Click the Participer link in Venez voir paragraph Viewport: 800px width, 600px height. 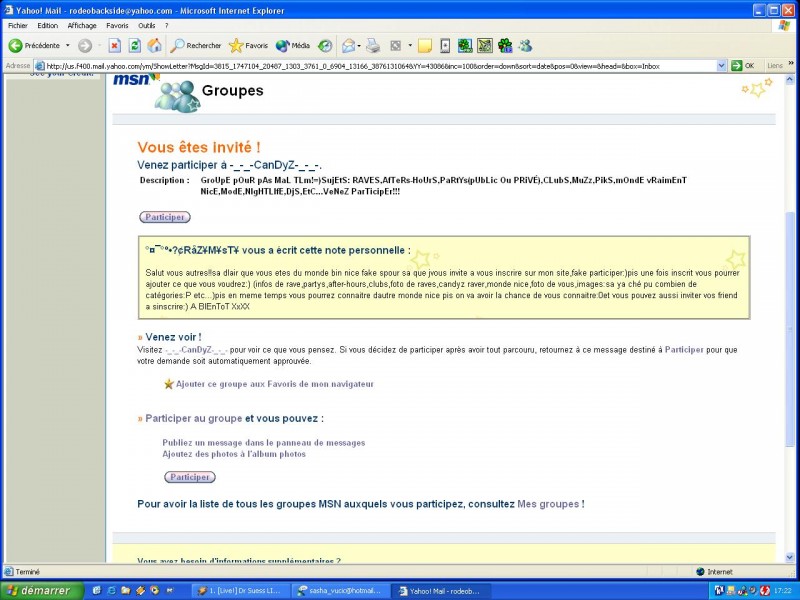point(684,350)
